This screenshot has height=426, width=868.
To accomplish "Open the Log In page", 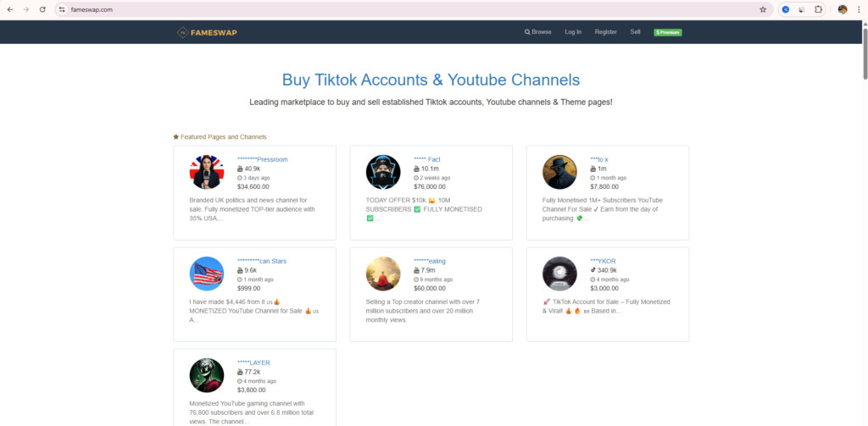I will click(x=573, y=32).
